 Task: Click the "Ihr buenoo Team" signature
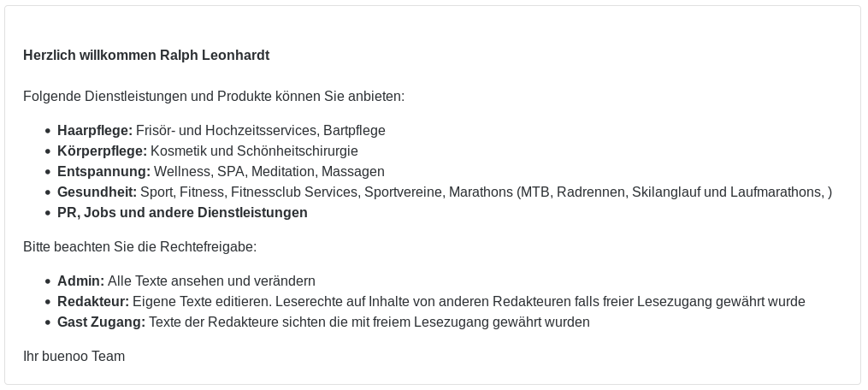tap(74, 357)
